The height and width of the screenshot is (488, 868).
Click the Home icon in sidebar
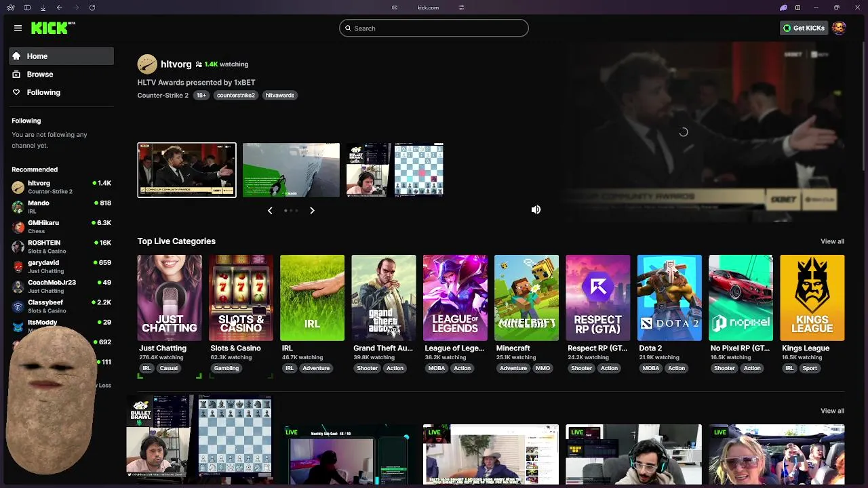[x=16, y=56]
